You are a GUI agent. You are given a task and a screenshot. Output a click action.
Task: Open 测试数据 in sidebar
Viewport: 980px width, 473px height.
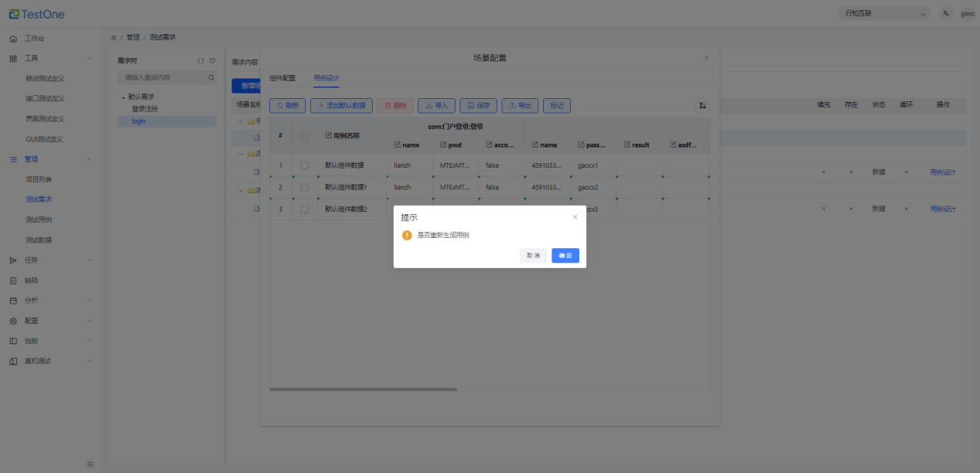pyautogui.click(x=39, y=240)
